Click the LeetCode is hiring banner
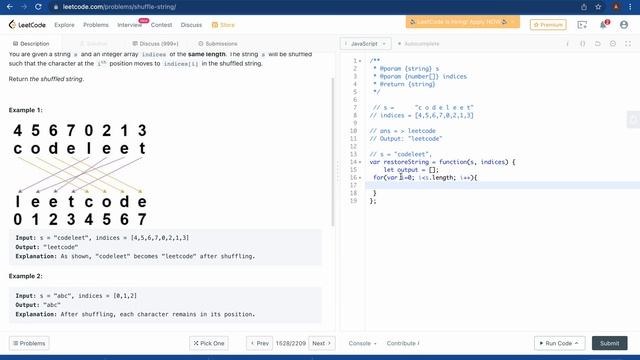This screenshot has height=360, width=640. pos(463,22)
